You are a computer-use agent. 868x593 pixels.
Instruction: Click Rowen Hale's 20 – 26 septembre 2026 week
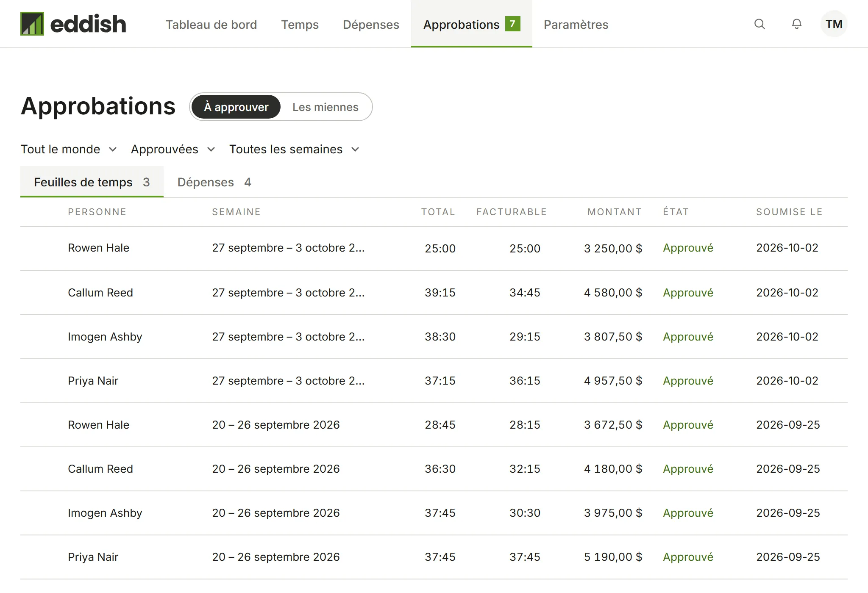coord(276,425)
